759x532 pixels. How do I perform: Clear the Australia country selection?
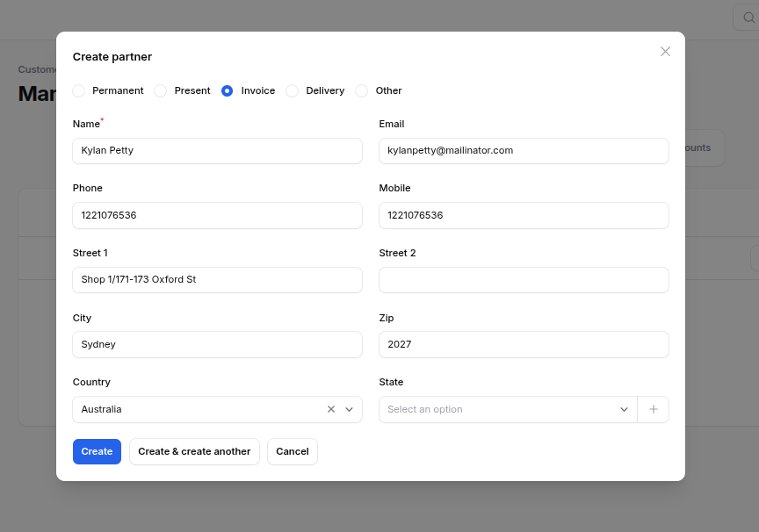click(331, 409)
